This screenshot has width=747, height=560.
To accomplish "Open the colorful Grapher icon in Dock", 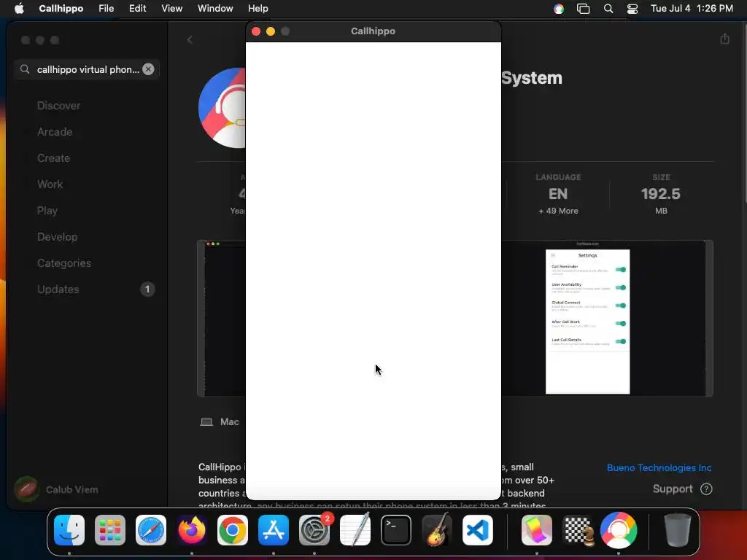I will [537, 530].
